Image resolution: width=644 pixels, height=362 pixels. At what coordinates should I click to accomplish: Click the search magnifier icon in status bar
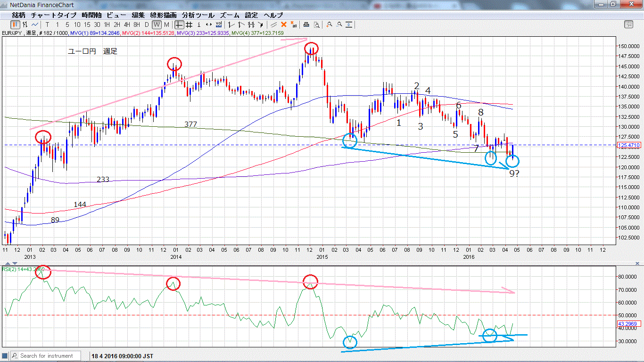click(14, 356)
